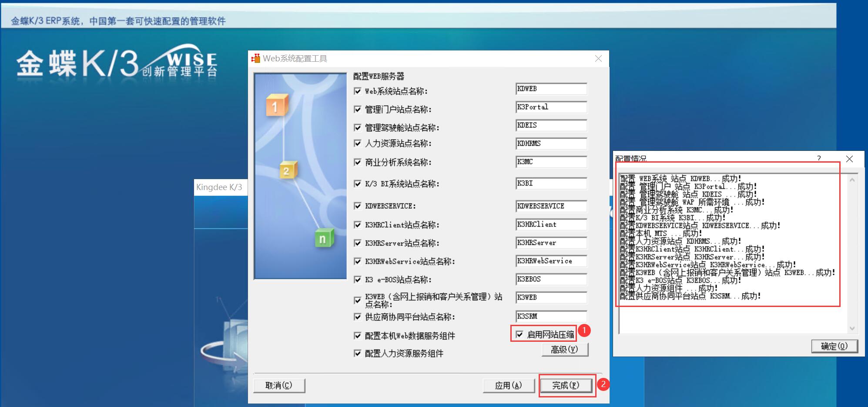This screenshot has width=868, height=407.
Task: Toggle K3 e-BOS站点名称 checkbox
Action: coord(358,279)
